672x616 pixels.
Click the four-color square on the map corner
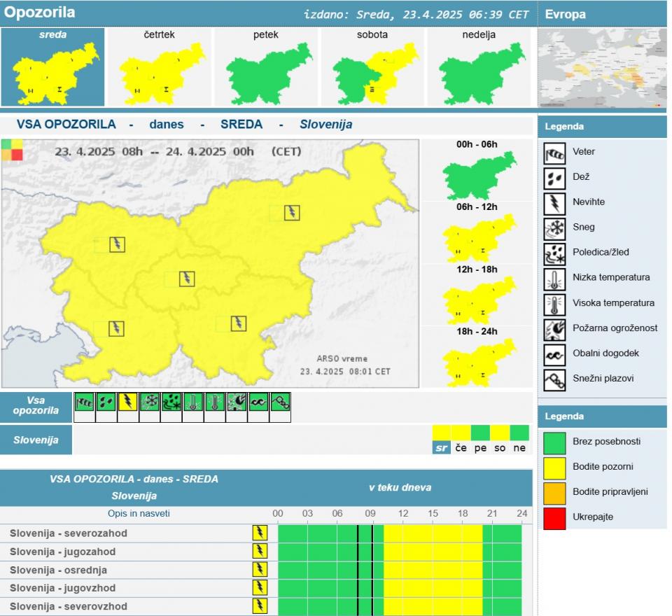[12, 150]
